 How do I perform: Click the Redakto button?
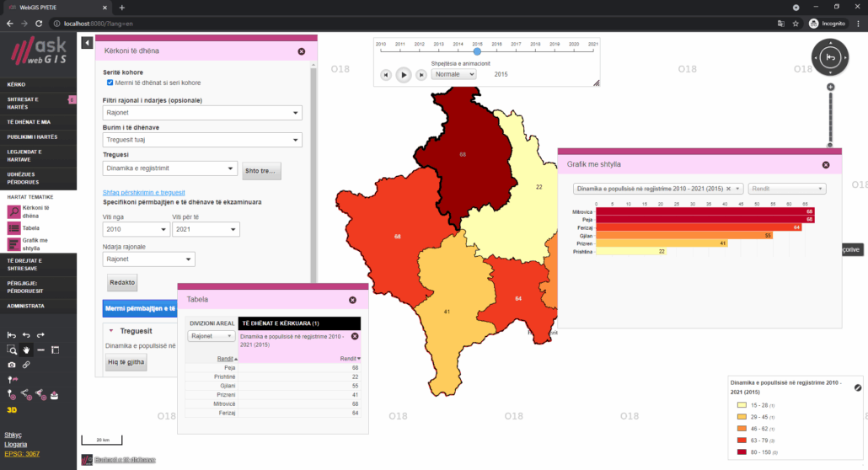click(122, 282)
